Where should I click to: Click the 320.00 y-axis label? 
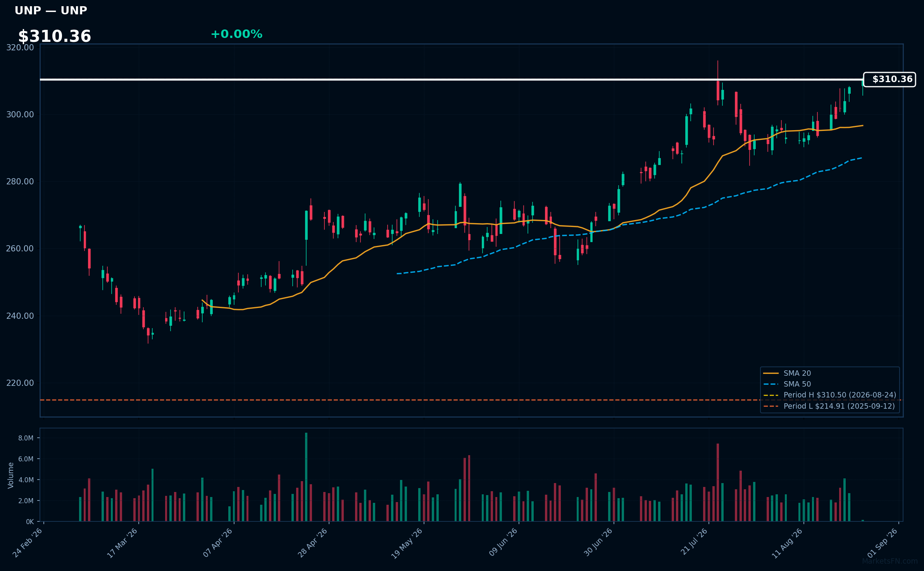[x=20, y=48]
